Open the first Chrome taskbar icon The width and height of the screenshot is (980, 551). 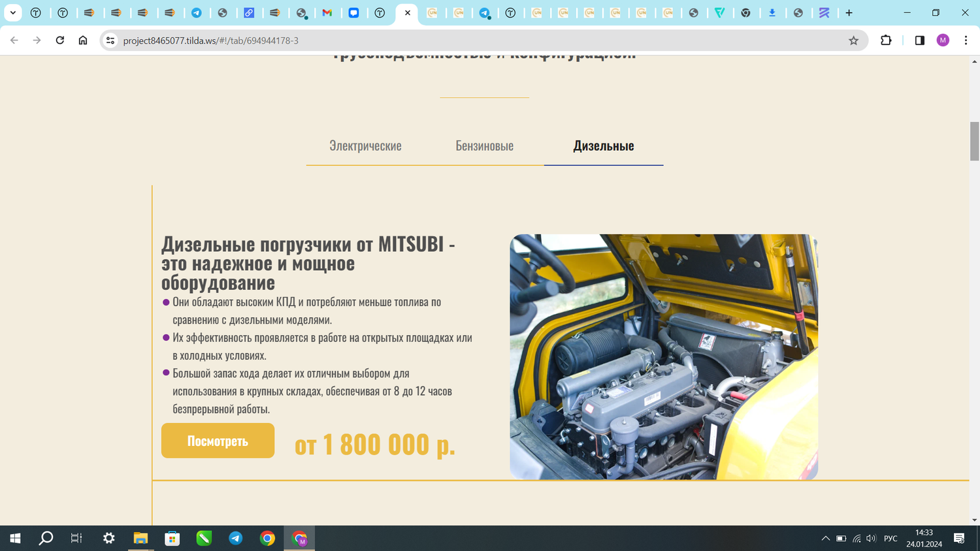point(267,538)
